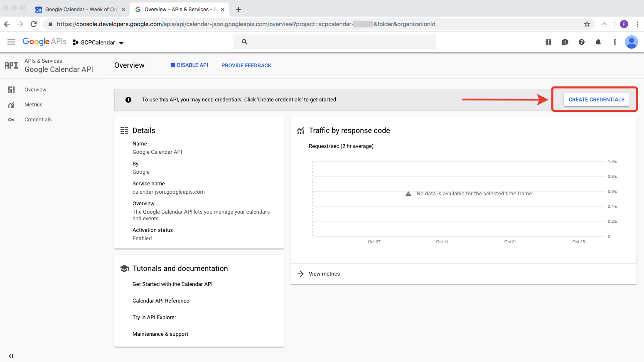Screen dimensions: 644x362
Task: Click the gift free trial icon
Action: coord(548,42)
